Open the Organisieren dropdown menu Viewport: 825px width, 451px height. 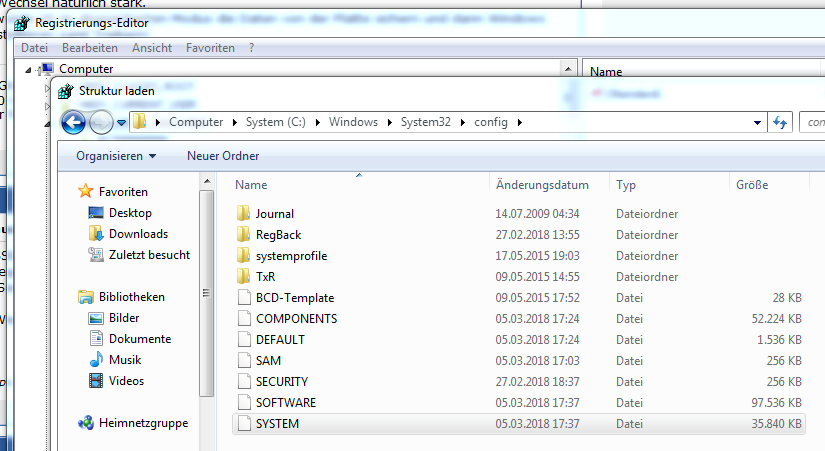tap(116, 156)
